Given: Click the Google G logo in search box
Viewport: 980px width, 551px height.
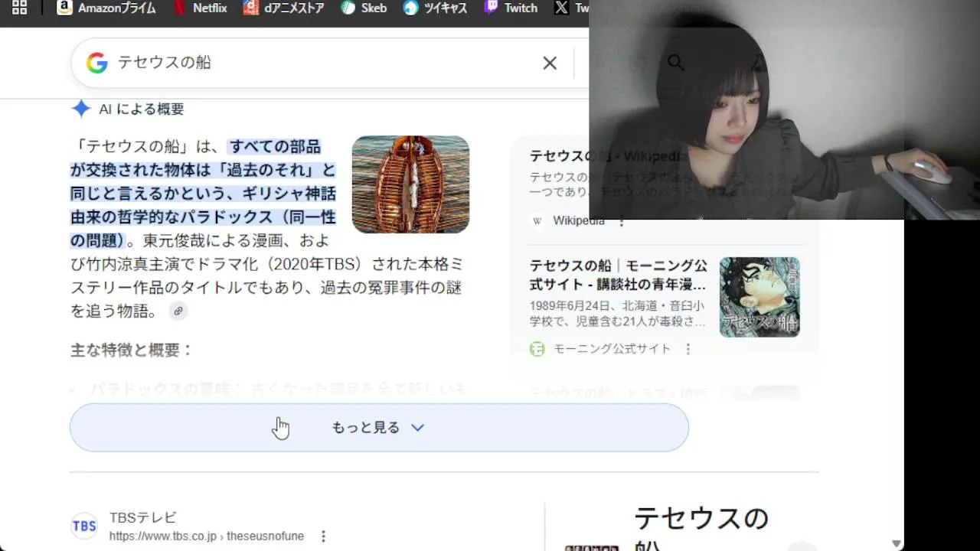Looking at the screenshot, I should (x=96, y=63).
